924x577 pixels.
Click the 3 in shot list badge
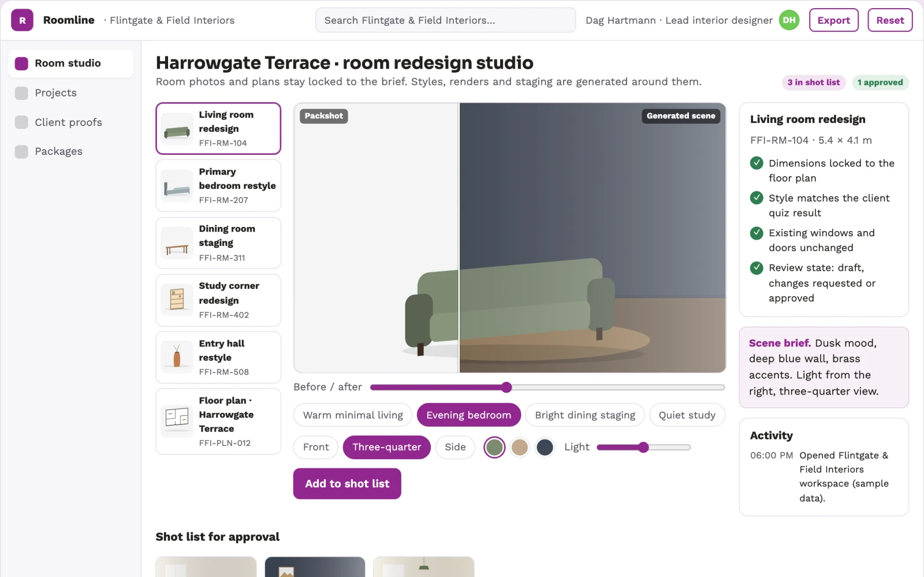814,83
